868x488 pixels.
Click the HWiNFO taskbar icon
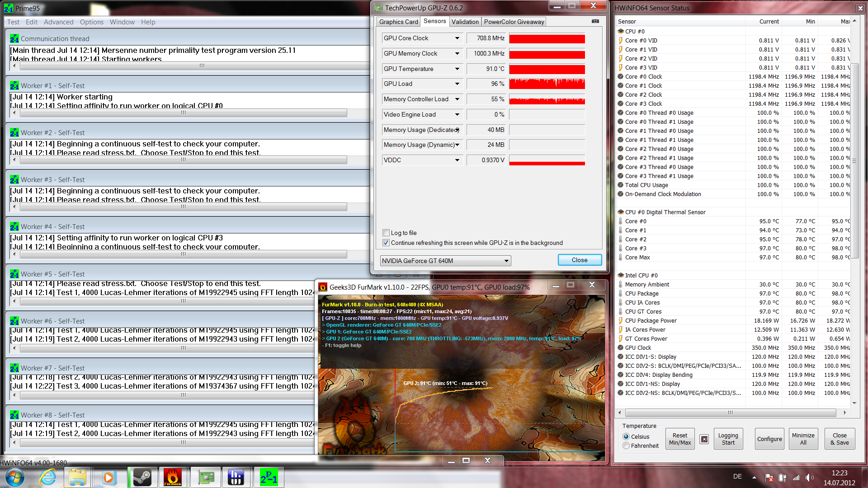tap(236, 478)
